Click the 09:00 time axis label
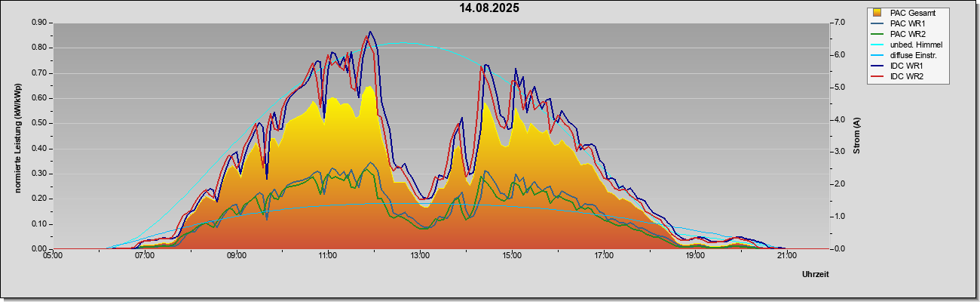 click(237, 255)
